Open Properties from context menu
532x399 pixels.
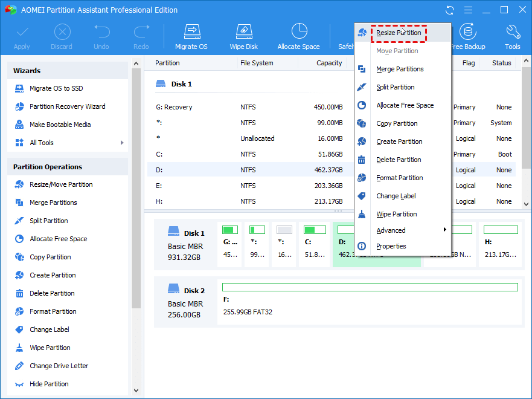[402, 246]
